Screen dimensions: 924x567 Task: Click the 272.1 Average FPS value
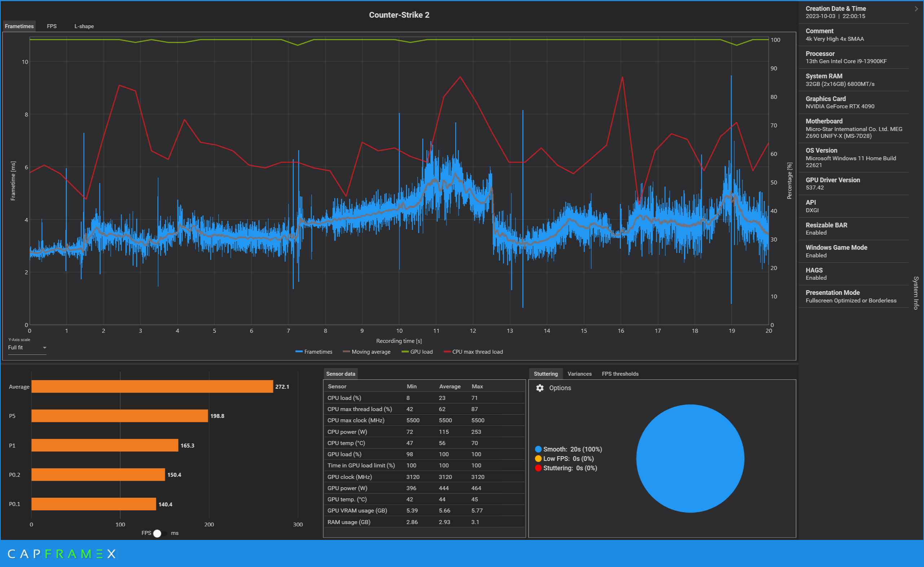(x=282, y=387)
